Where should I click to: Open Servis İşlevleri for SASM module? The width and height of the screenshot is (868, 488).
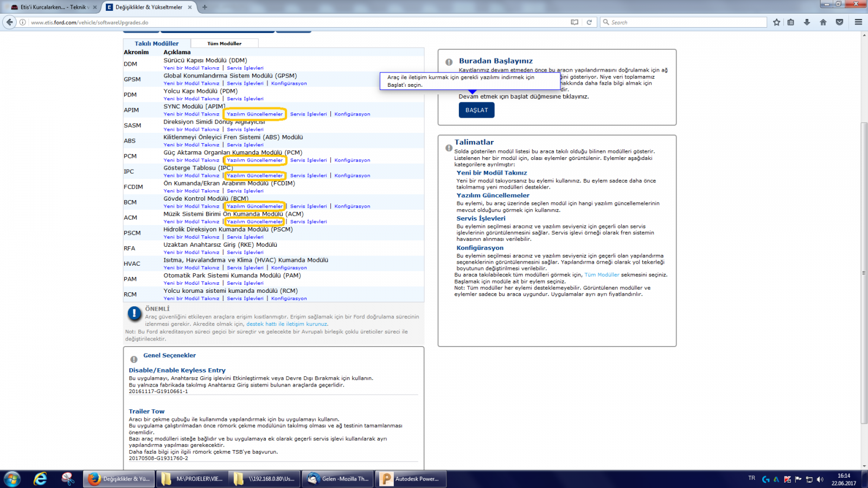(x=245, y=130)
